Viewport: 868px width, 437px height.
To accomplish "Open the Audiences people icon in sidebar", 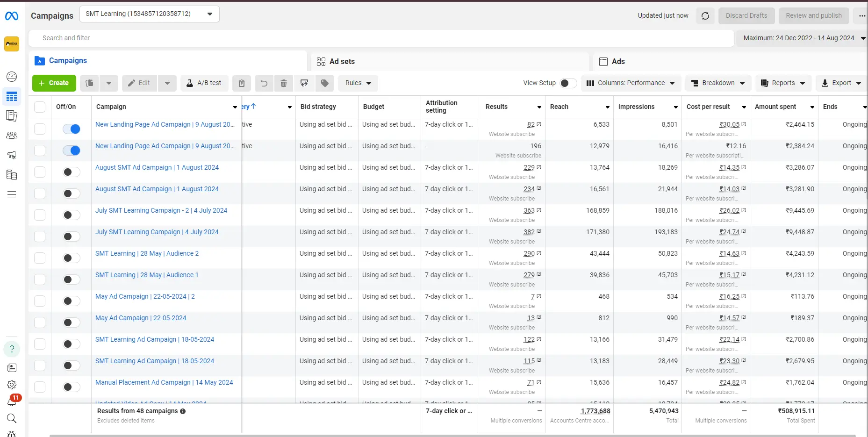I will [x=12, y=136].
